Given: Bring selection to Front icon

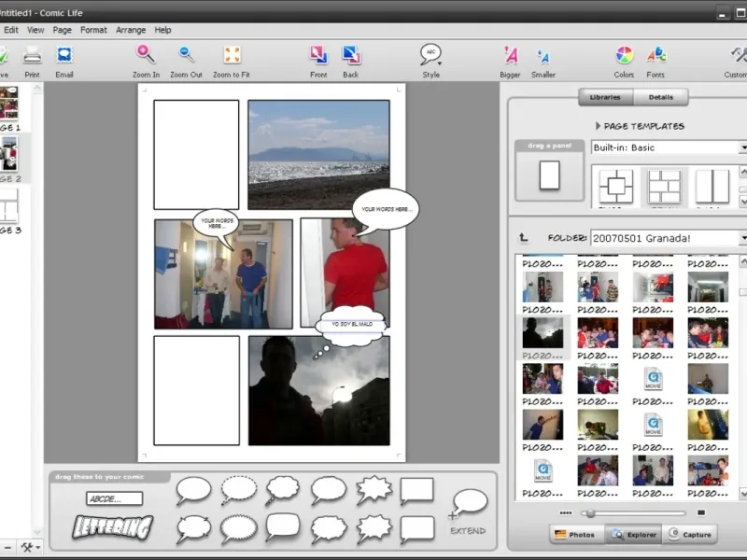Looking at the screenshot, I should point(318,55).
